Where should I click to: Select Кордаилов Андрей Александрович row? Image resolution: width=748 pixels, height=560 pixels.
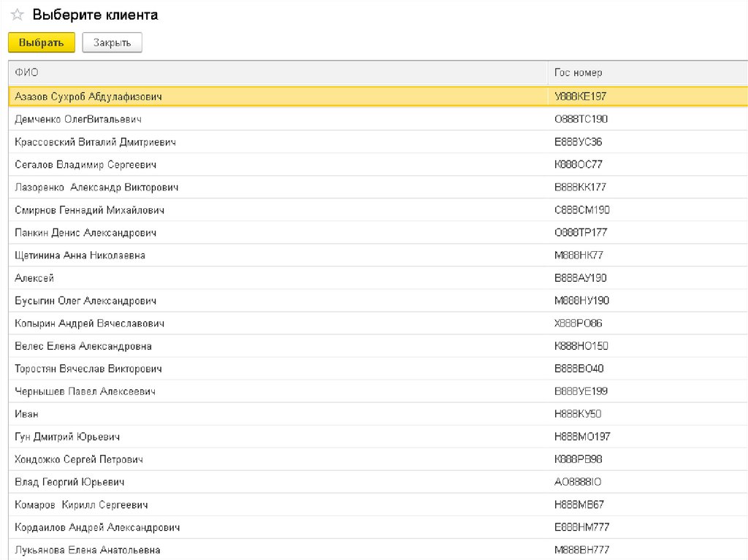tap(97, 526)
